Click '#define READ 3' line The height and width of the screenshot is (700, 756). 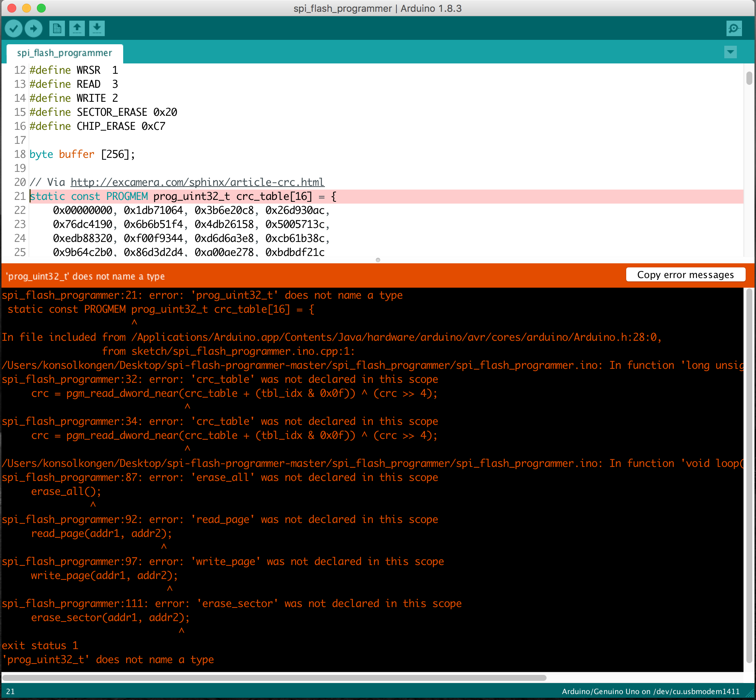(x=74, y=84)
